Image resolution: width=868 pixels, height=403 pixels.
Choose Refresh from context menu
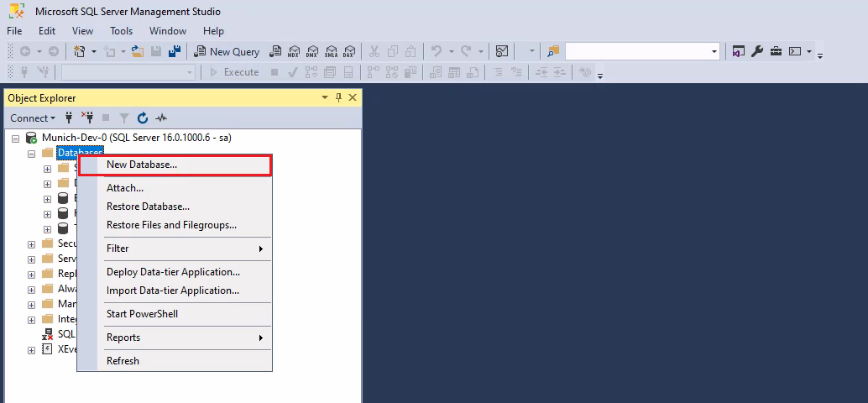click(x=175, y=361)
